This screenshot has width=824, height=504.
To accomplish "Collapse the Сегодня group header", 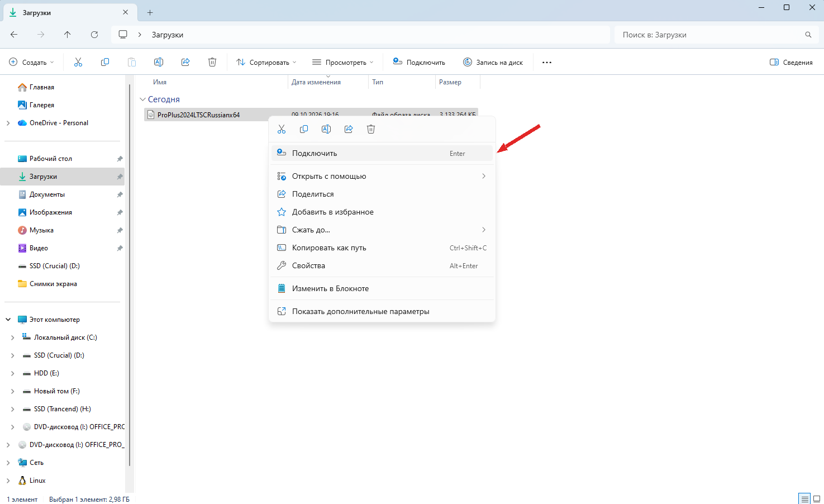I will [142, 99].
